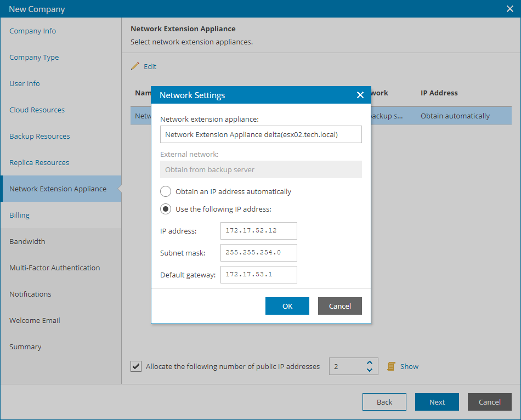
Task: Click OK in Network Settings
Action: (287, 306)
